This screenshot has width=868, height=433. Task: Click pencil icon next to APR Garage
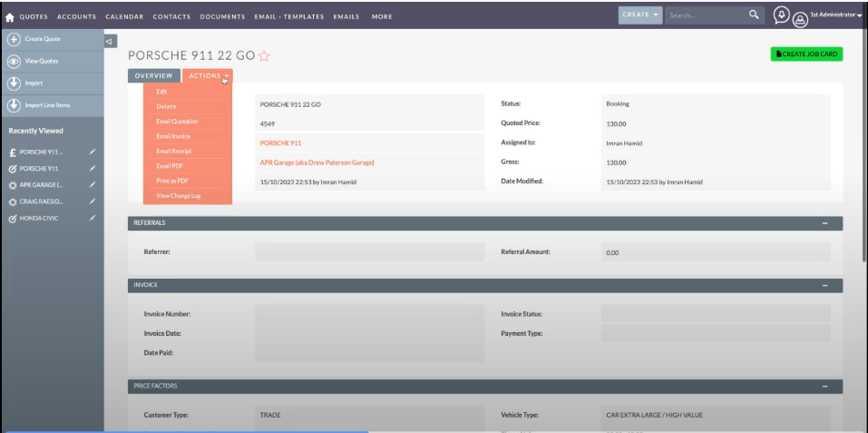pyautogui.click(x=92, y=185)
